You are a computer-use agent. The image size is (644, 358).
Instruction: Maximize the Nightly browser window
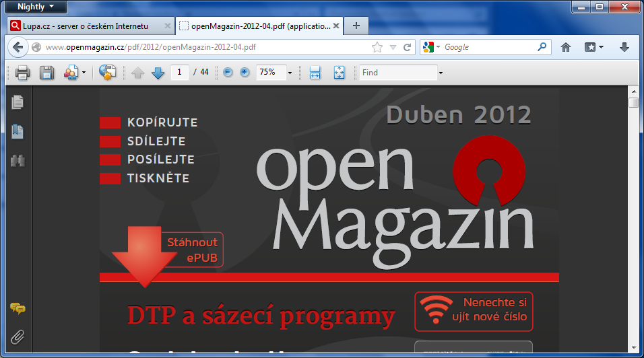tap(600, 7)
